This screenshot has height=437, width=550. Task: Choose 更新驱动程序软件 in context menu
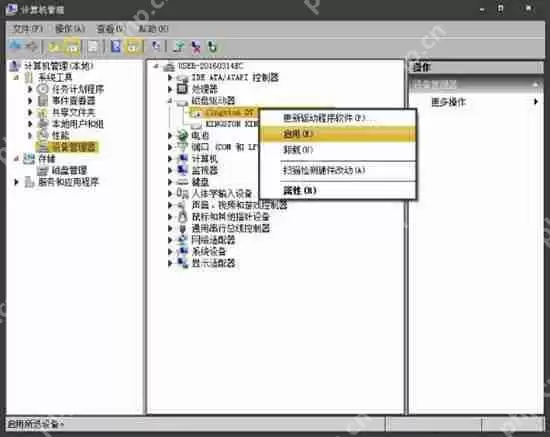pyautogui.click(x=337, y=118)
